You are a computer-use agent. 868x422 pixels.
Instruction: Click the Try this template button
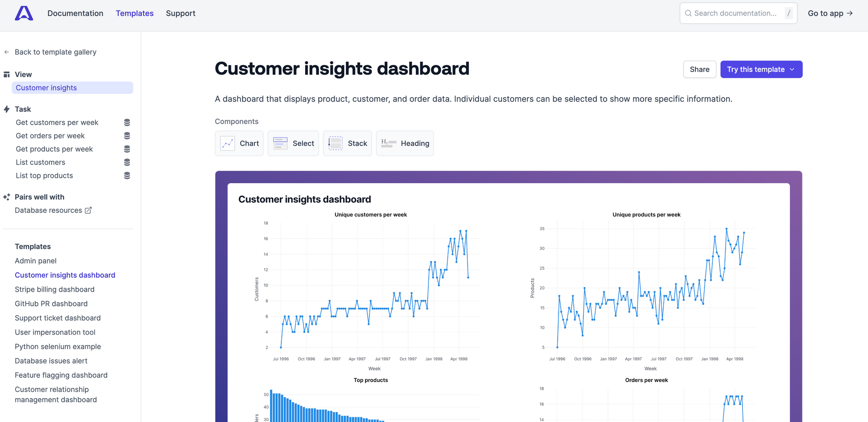761,69
